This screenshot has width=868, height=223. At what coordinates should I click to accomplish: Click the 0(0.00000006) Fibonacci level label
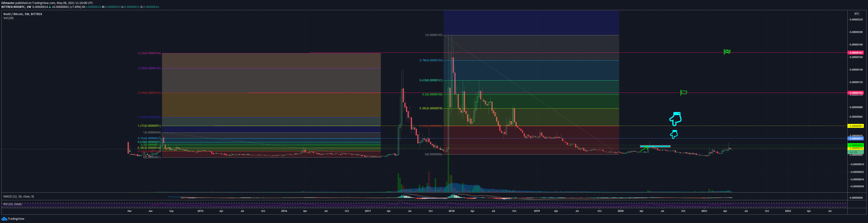434,154
